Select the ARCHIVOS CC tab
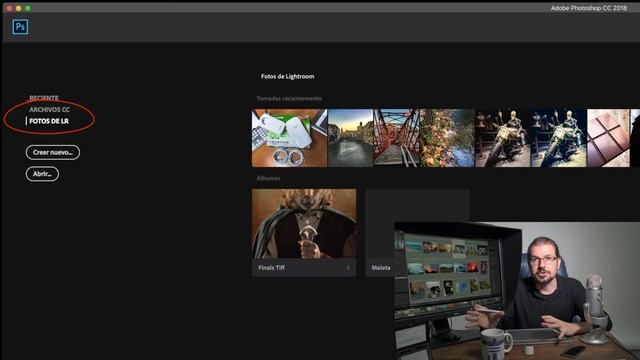 coord(49,109)
